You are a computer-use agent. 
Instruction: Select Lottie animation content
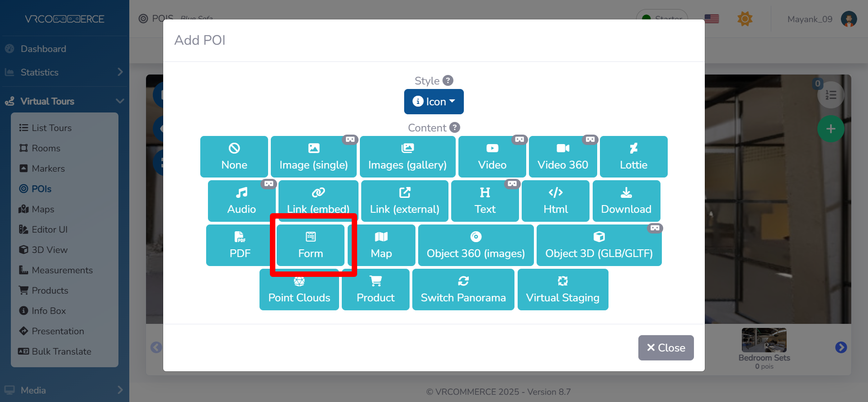(633, 157)
